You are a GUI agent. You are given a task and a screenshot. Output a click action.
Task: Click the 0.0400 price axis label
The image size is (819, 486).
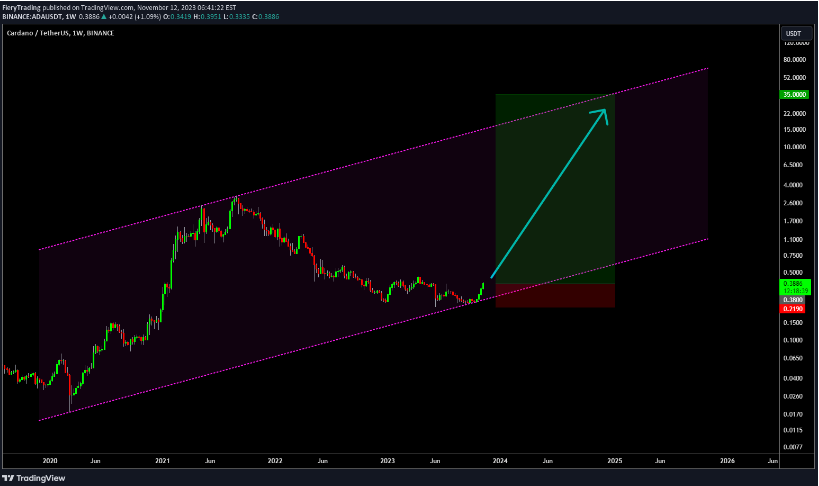pos(793,378)
